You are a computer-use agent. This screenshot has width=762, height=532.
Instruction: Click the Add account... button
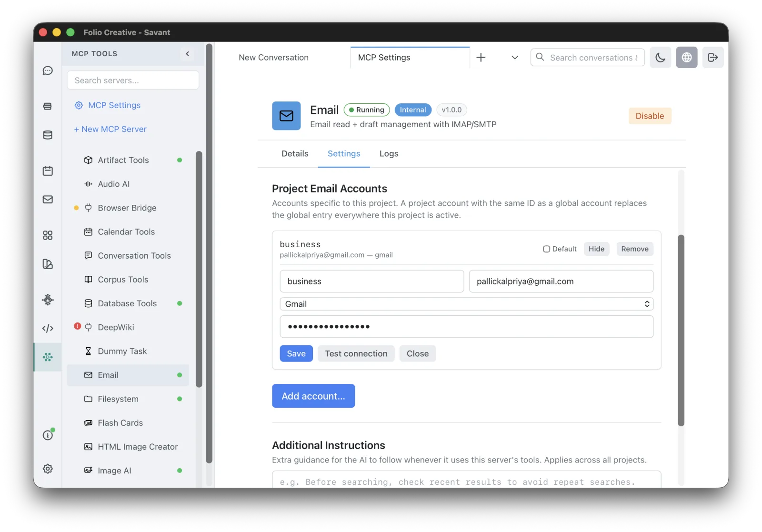(313, 396)
